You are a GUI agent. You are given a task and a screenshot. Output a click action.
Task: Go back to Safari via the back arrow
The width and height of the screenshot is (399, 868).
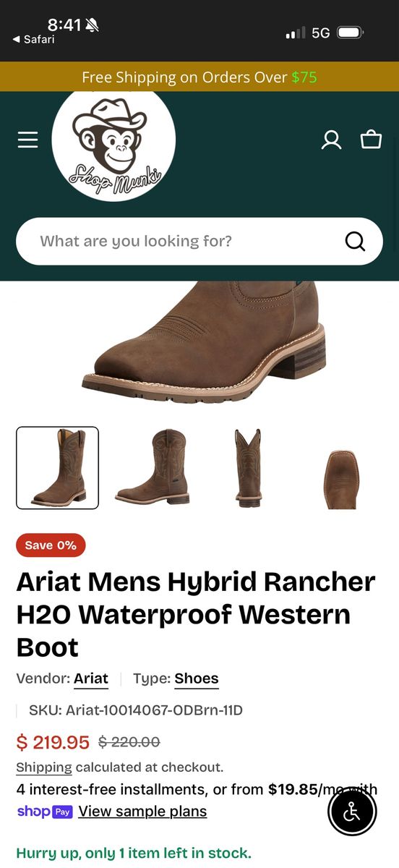click(33, 39)
